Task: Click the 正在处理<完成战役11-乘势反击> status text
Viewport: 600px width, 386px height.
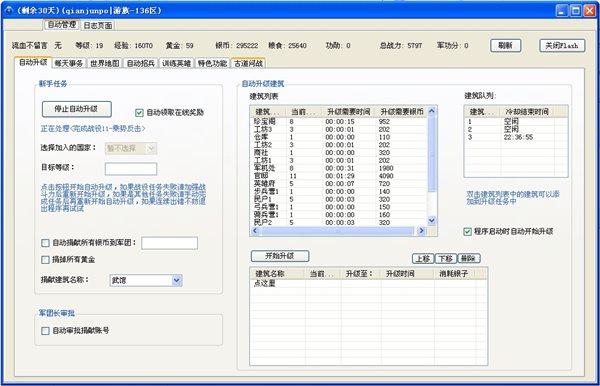Action: 93,129
